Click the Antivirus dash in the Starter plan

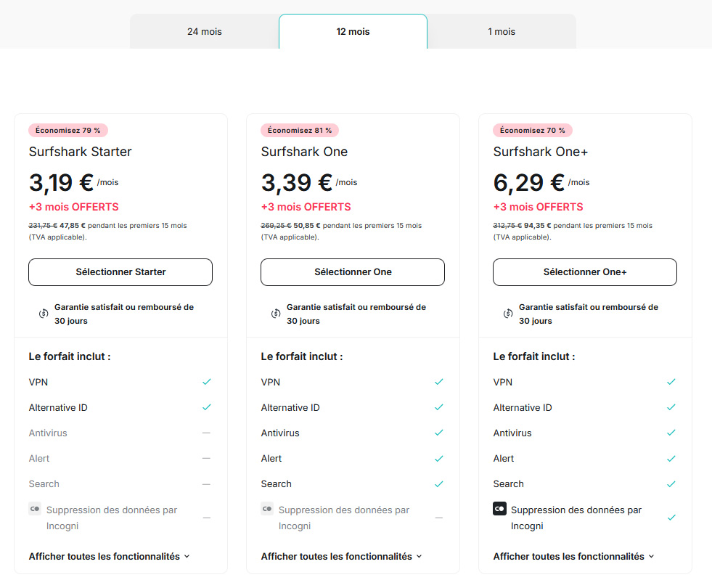[x=207, y=433]
